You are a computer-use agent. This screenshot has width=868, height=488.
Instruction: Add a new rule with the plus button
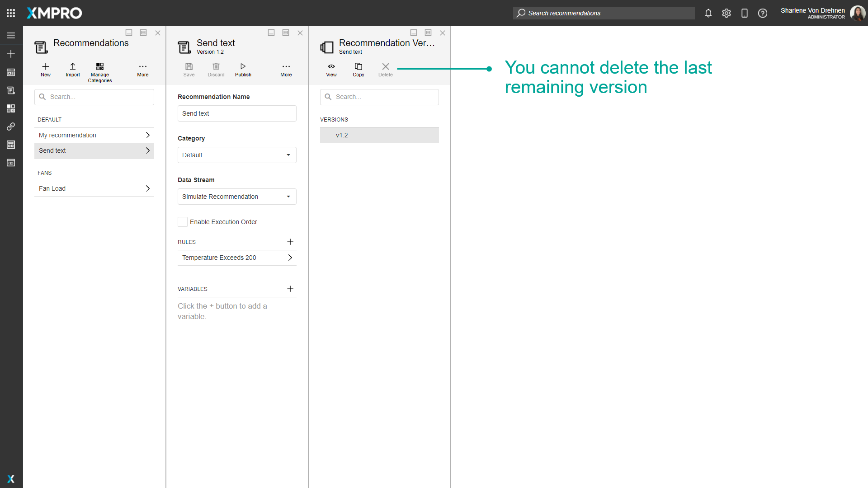[x=290, y=242]
